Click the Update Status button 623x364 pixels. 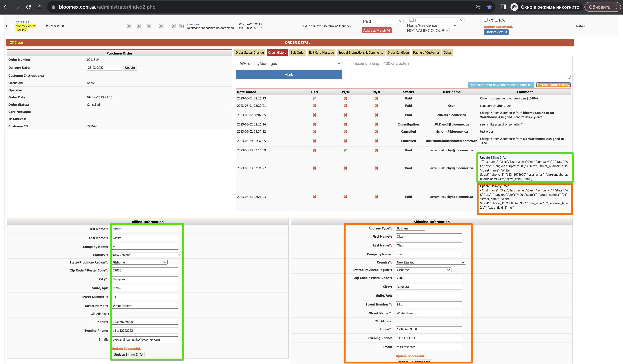click(x=496, y=32)
